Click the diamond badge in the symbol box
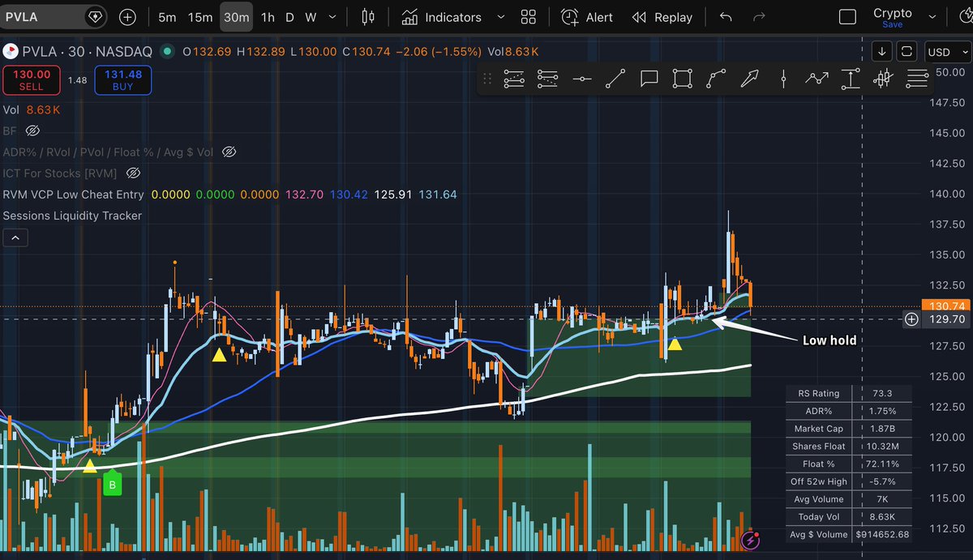 95,16
